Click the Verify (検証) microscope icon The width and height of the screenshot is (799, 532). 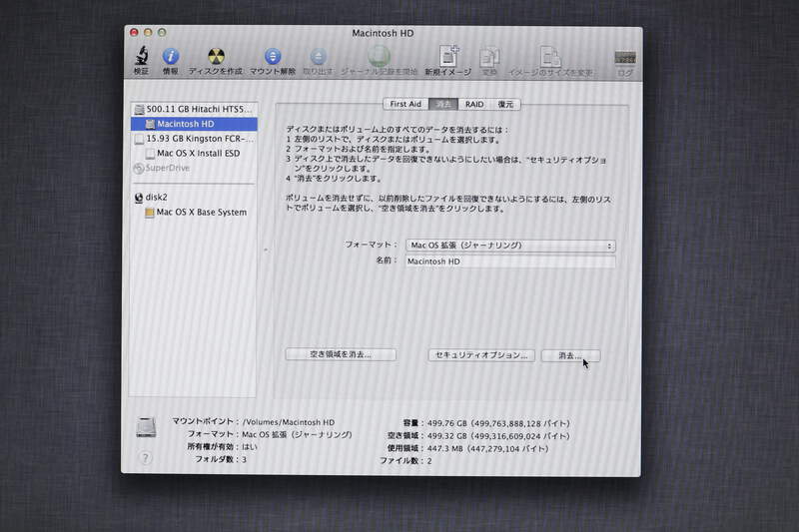pos(141,58)
